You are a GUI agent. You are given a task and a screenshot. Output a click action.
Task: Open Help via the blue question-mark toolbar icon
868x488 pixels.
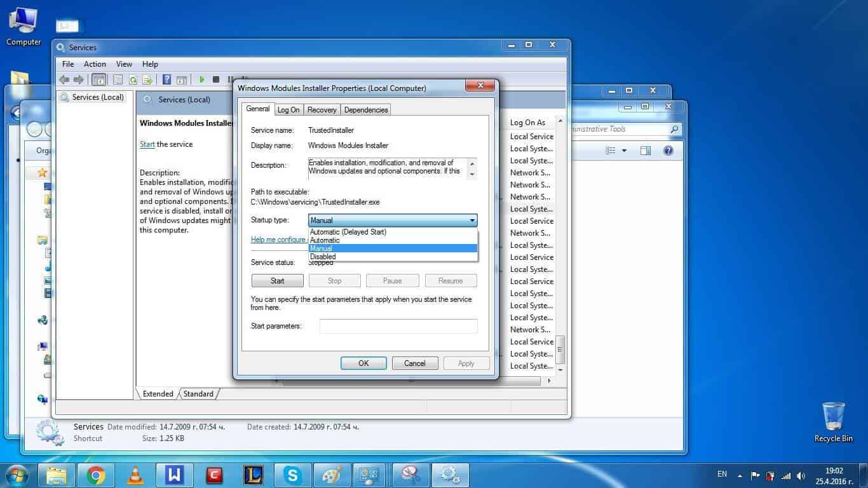click(166, 79)
